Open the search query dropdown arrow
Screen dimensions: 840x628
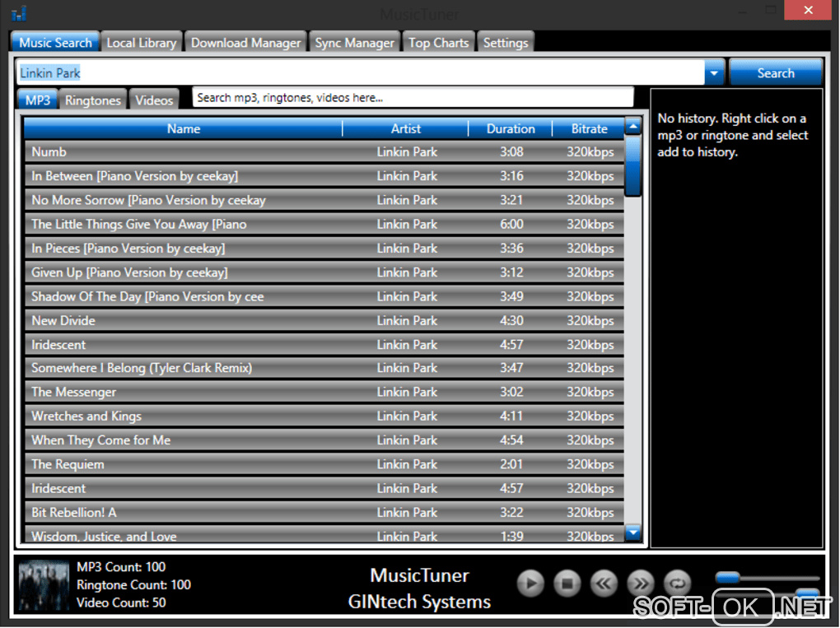coord(714,73)
